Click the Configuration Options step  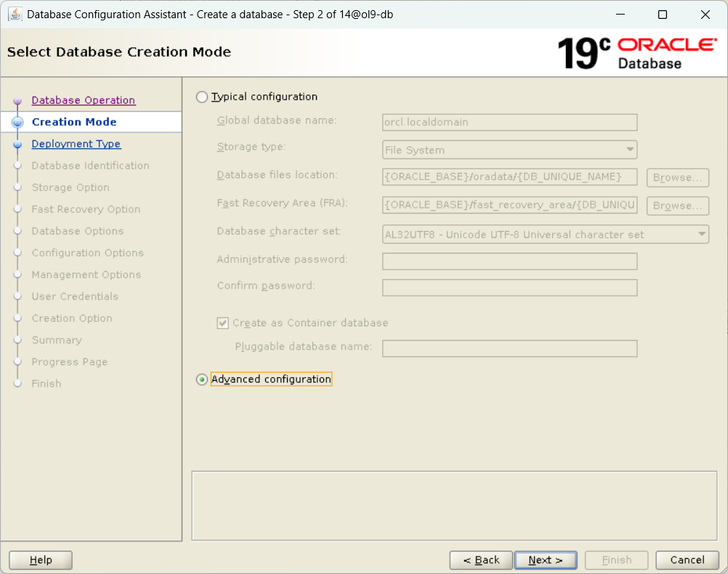pos(88,253)
